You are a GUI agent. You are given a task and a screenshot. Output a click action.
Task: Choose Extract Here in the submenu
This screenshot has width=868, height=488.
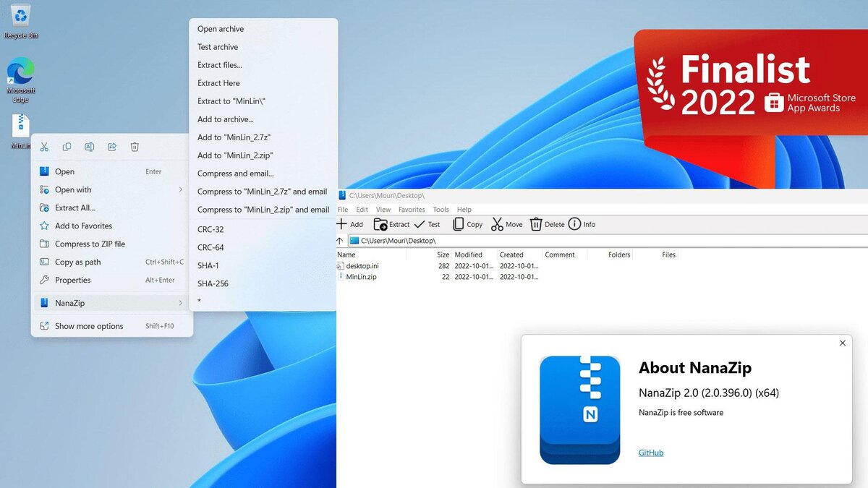[263, 83]
